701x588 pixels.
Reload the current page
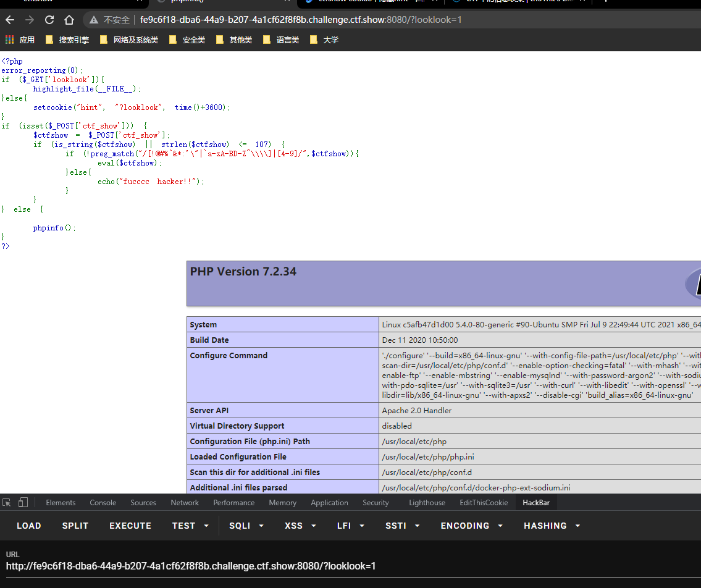point(49,20)
